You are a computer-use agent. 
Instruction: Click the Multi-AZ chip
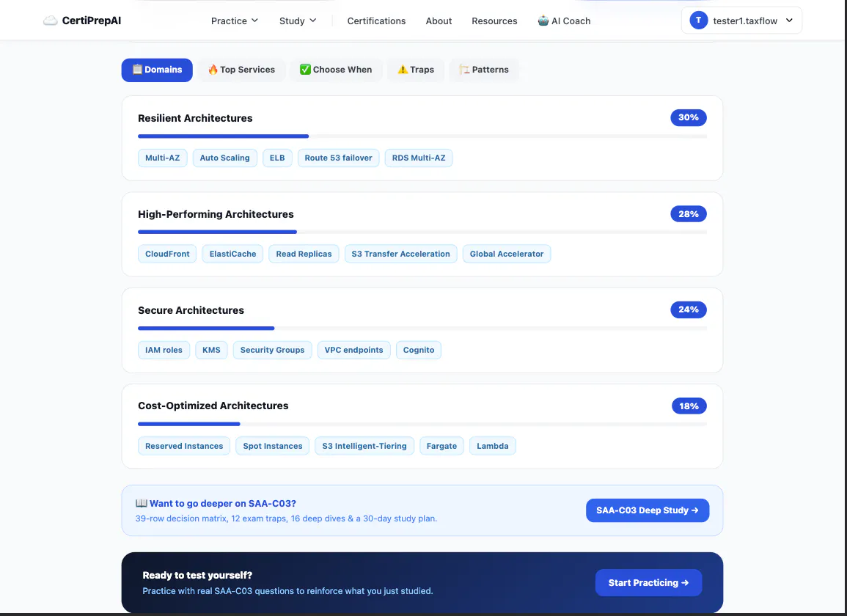[163, 158]
